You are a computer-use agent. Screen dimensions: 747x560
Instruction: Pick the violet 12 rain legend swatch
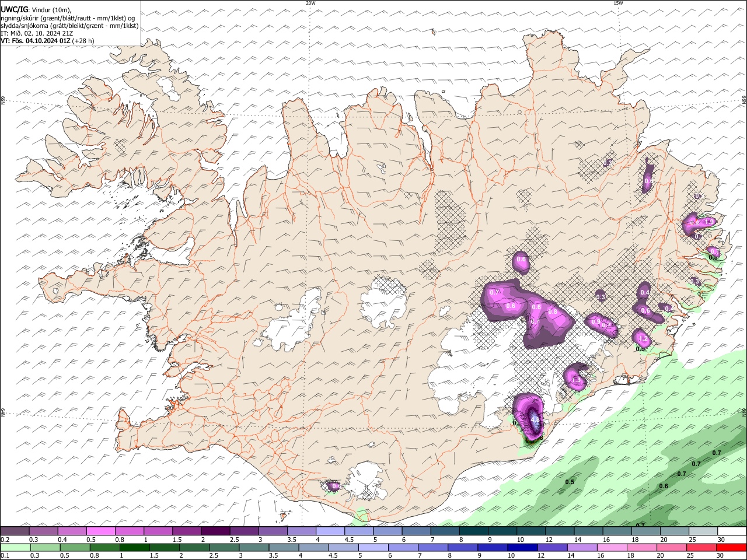coord(552,548)
